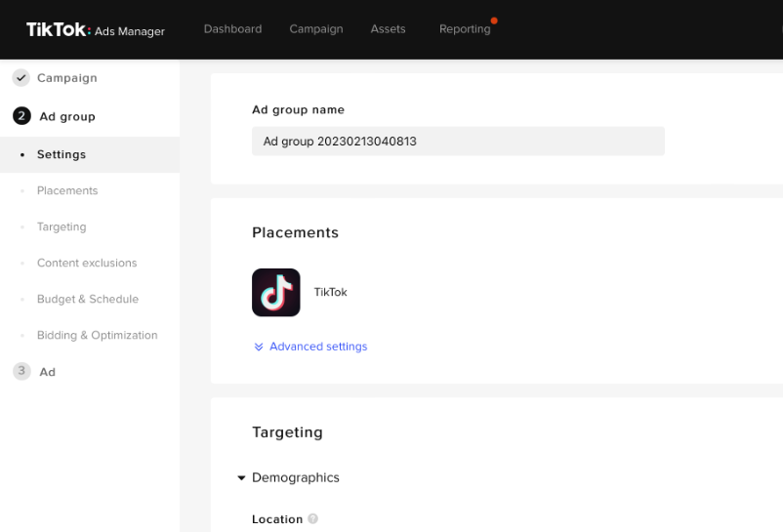Click the Targeting section heading
Image resolution: width=783 pixels, height=532 pixels.
point(287,432)
